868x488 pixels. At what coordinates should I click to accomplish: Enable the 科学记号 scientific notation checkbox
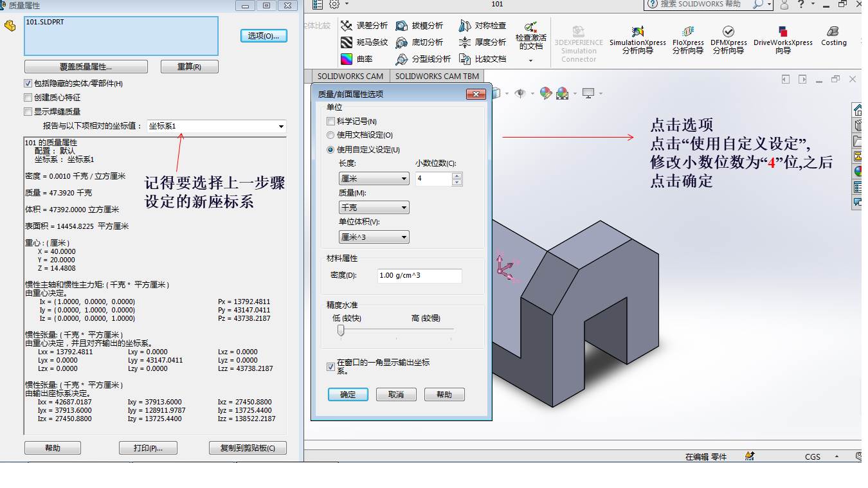point(330,121)
